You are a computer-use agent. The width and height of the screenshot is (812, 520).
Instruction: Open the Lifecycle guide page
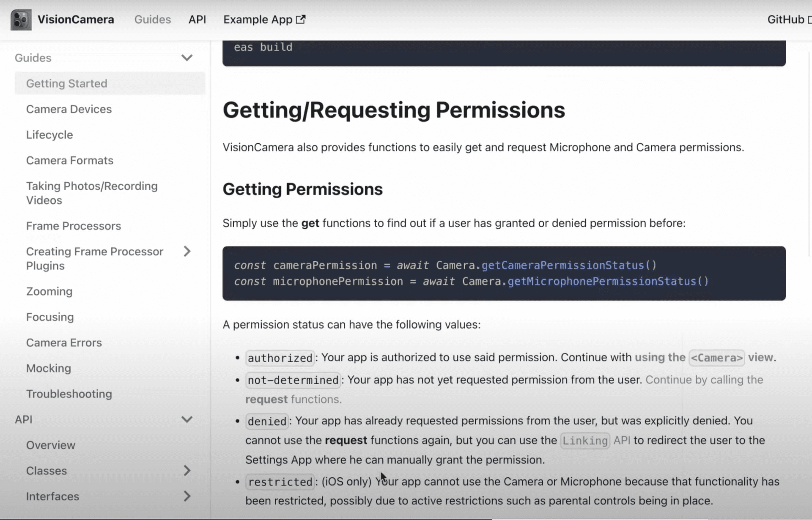[x=49, y=135]
